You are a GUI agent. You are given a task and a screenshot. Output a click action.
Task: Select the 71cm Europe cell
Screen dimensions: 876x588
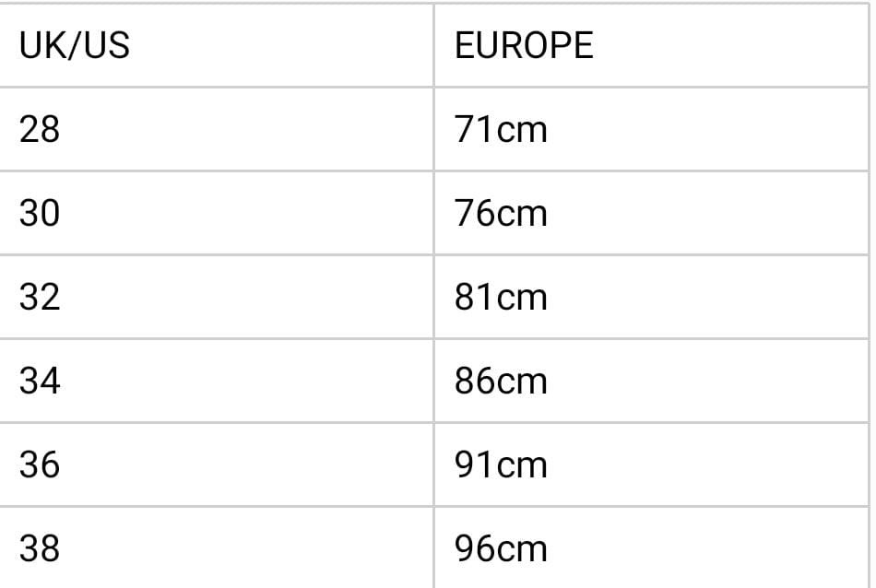[501, 129]
